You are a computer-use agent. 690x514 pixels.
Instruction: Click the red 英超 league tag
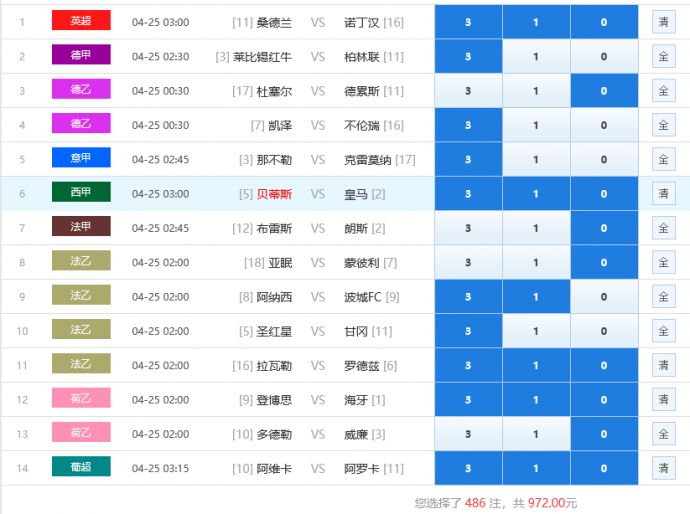pos(81,21)
